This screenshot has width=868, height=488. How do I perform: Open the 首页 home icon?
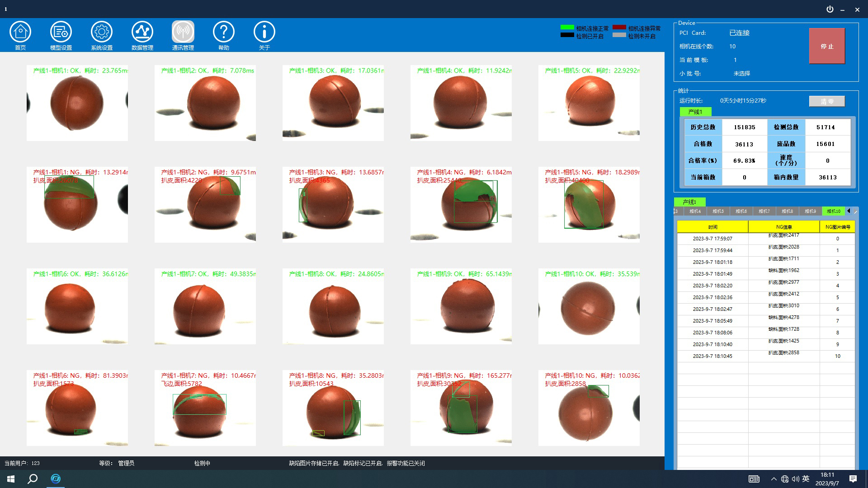point(20,33)
